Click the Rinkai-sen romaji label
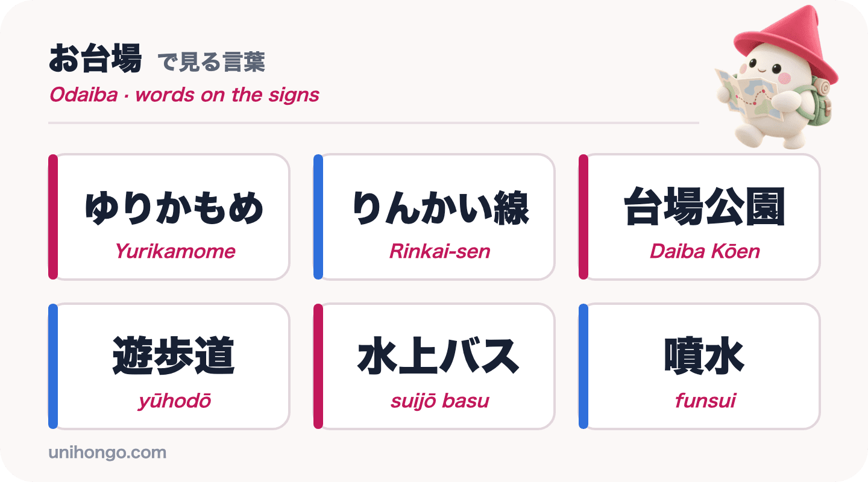868x482 pixels. coord(440,251)
